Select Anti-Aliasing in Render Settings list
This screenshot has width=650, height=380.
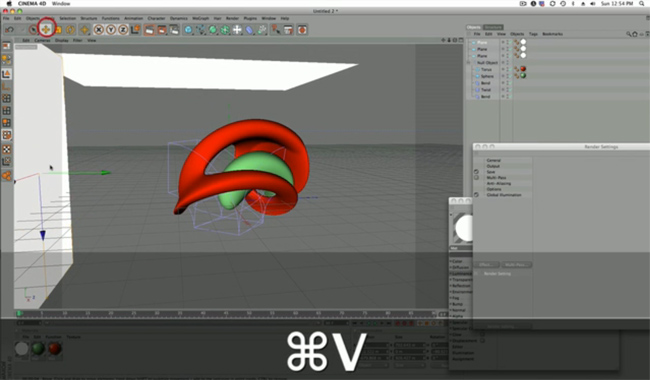499,183
